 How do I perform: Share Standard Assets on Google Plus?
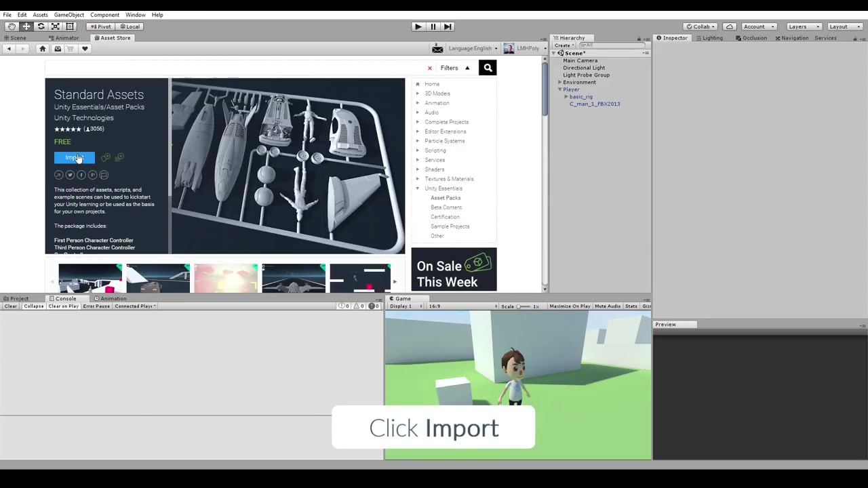(x=93, y=175)
